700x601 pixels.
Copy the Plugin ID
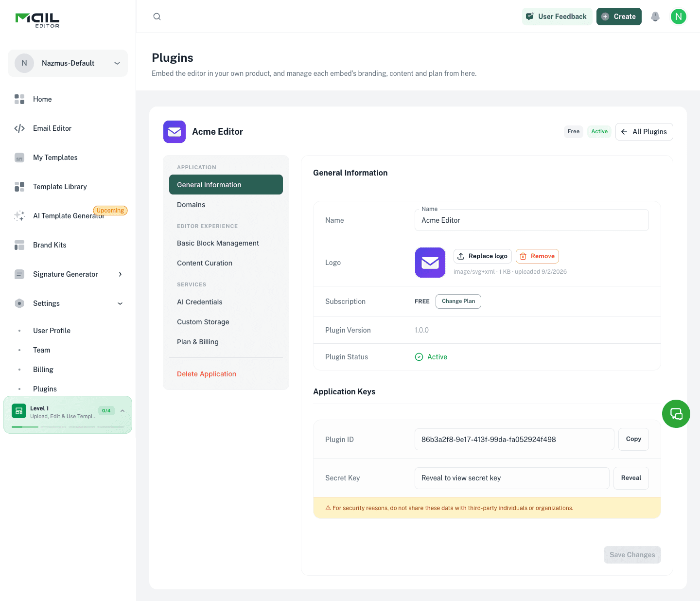point(633,439)
